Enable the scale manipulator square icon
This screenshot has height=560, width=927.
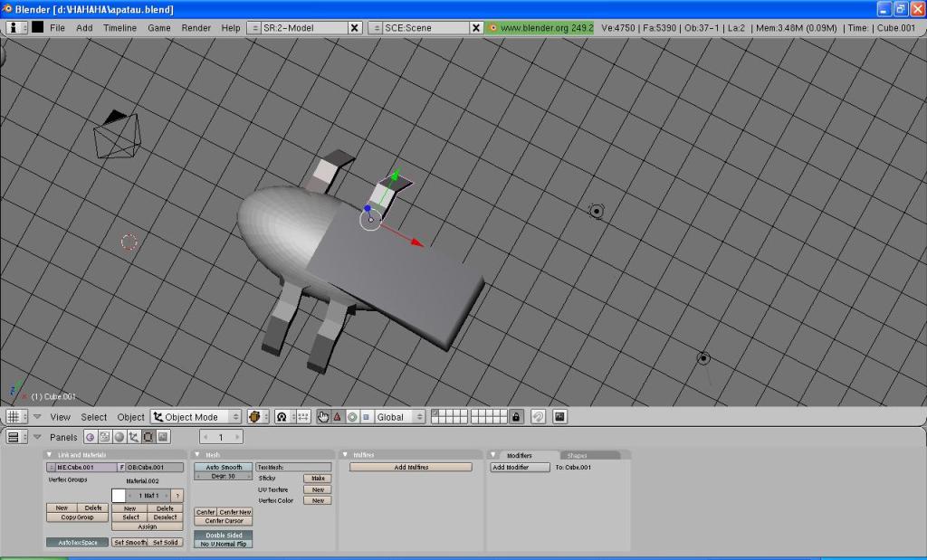pos(367,416)
